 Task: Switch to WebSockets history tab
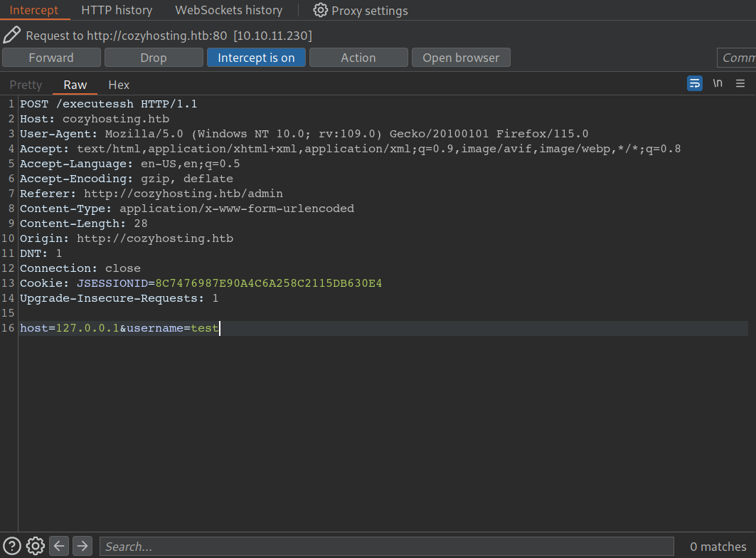pyautogui.click(x=228, y=10)
